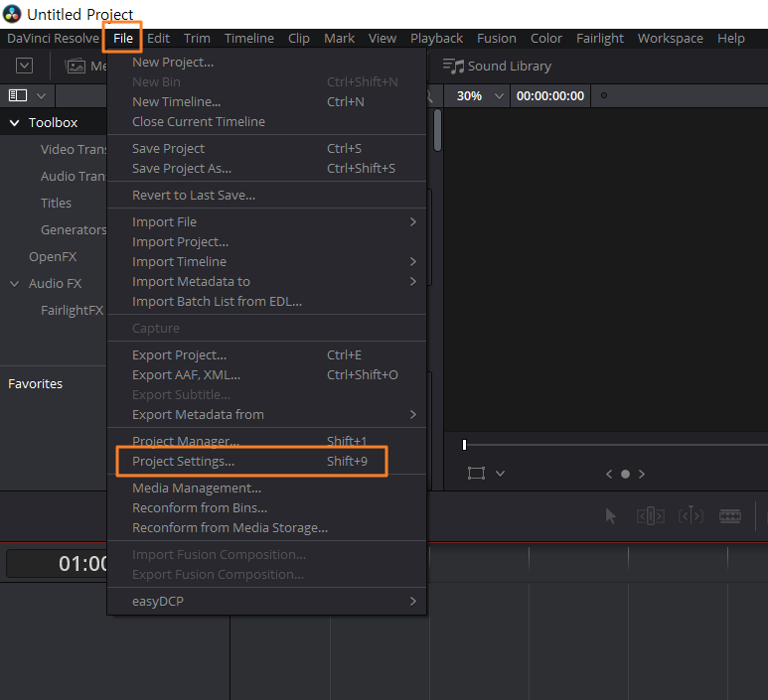Viewport: 768px width, 700px height.
Task: Choose Save Project As...
Action: (x=266, y=169)
